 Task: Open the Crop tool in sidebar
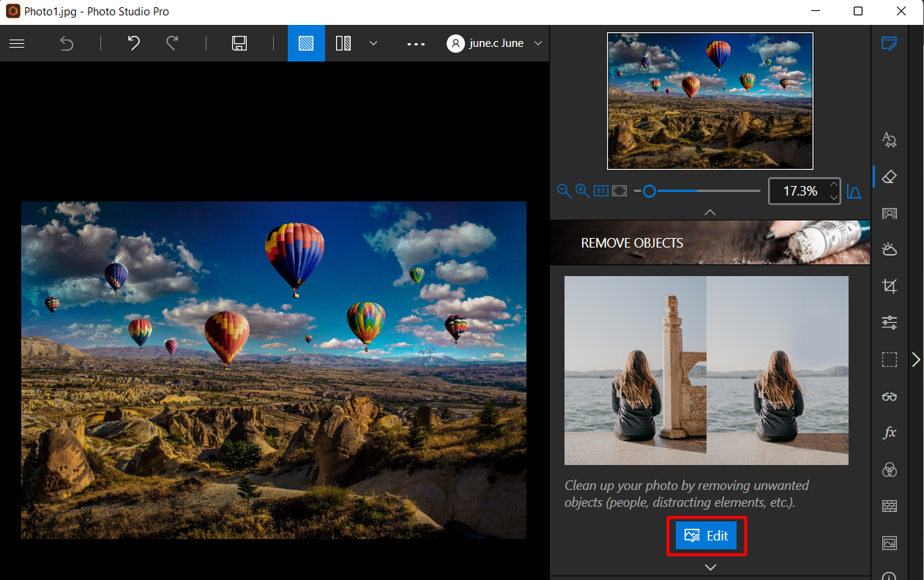tap(890, 286)
